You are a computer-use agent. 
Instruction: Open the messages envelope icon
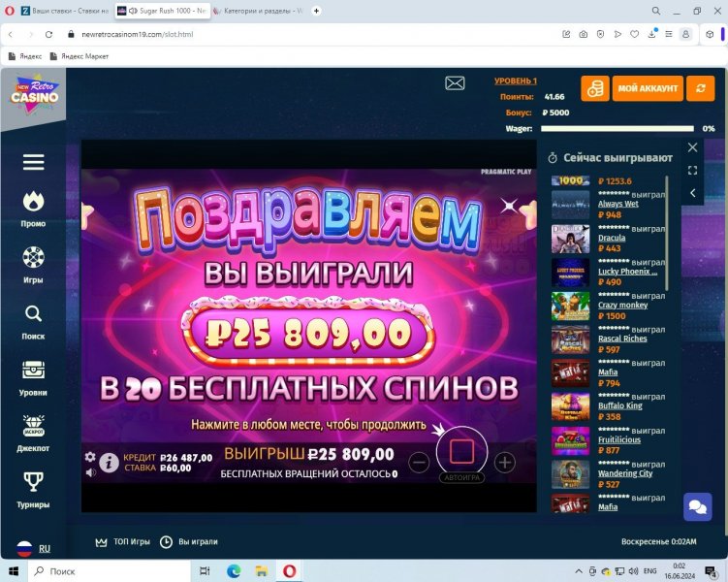tap(455, 83)
